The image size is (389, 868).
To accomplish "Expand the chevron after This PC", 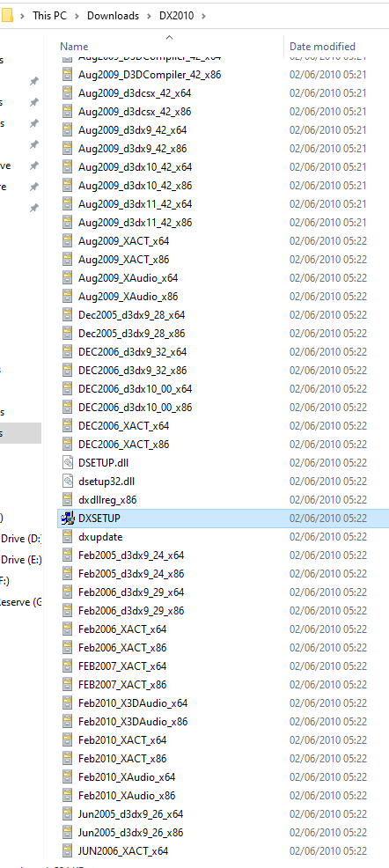I will (x=77, y=16).
